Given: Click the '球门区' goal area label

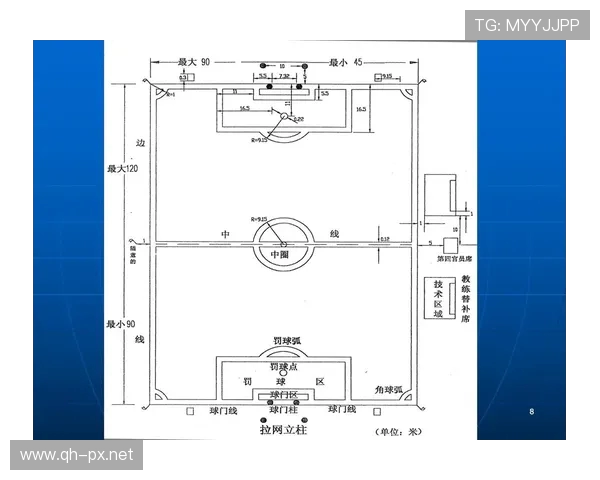Looking at the screenshot, I should (284, 395).
